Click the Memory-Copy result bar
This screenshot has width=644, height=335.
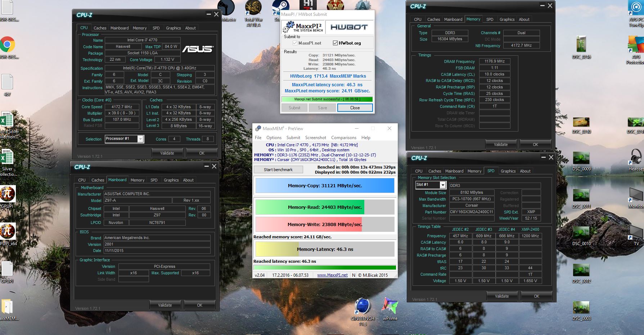[325, 186]
